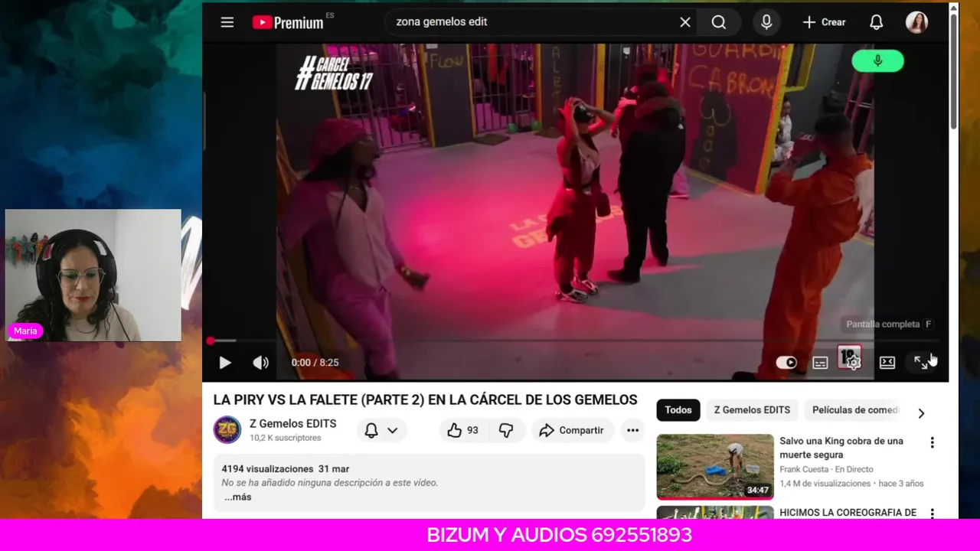Click the green microphone badge over the video

point(877,61)
